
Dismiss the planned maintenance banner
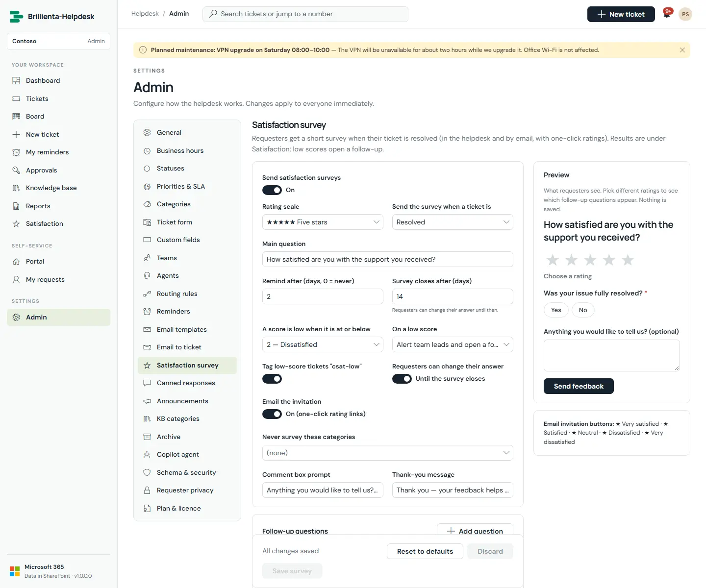coord(682,50)
